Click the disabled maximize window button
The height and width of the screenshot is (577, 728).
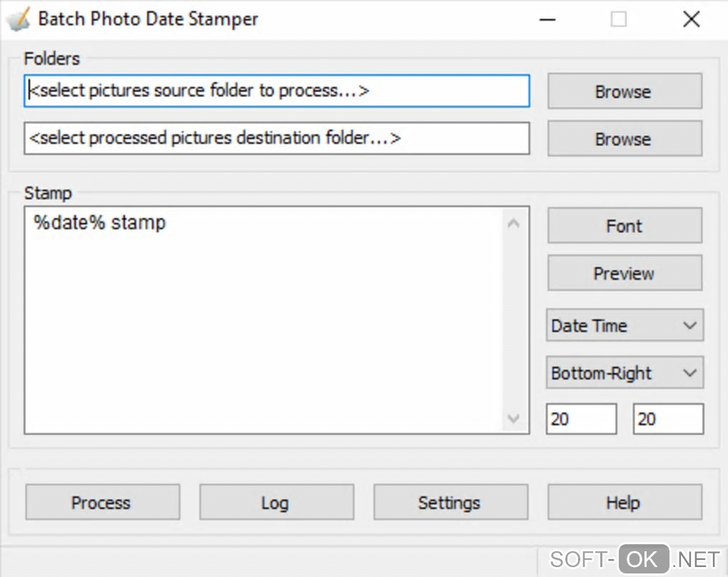pos(619,20)
